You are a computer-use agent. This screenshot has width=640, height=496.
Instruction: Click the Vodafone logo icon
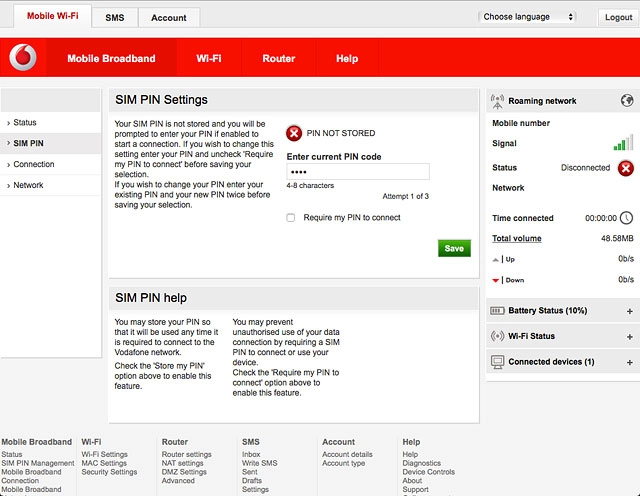22,58
